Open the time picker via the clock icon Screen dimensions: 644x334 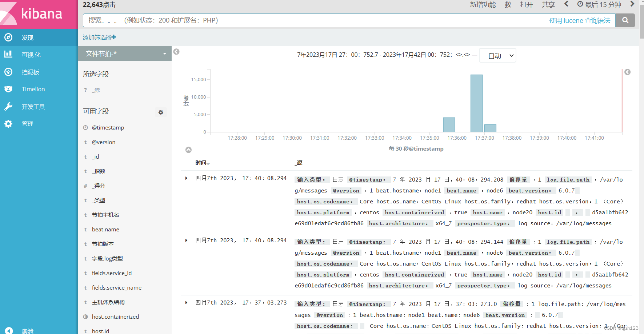pos(580,5)
